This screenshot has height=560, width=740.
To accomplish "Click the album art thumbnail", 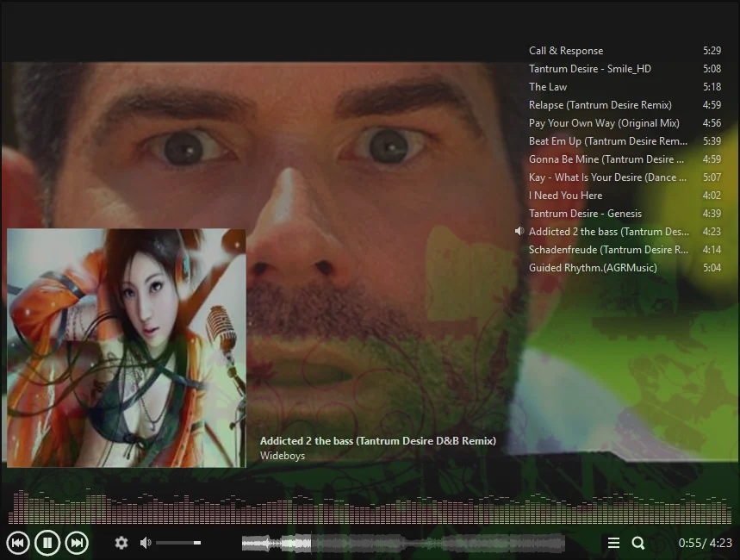I will (127, 348).
